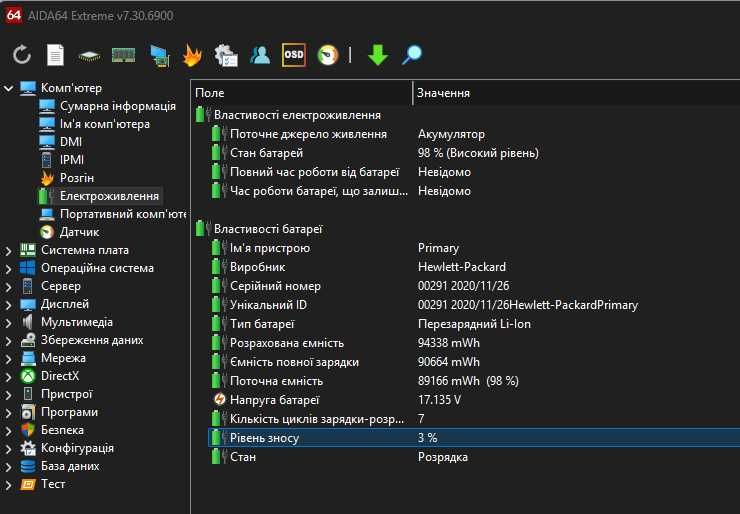
Task: Click the network monitor toolbar icon
Action: [159, 55]
